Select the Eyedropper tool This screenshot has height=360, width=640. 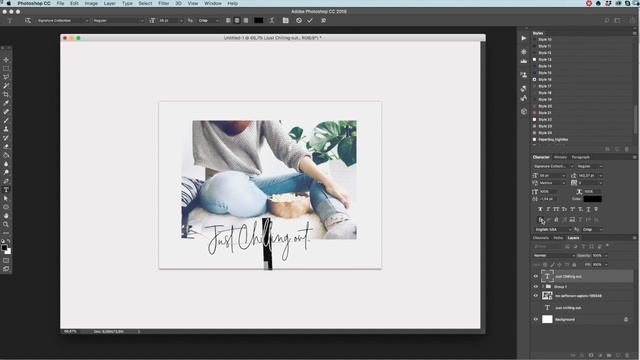[x=6, y=103]
